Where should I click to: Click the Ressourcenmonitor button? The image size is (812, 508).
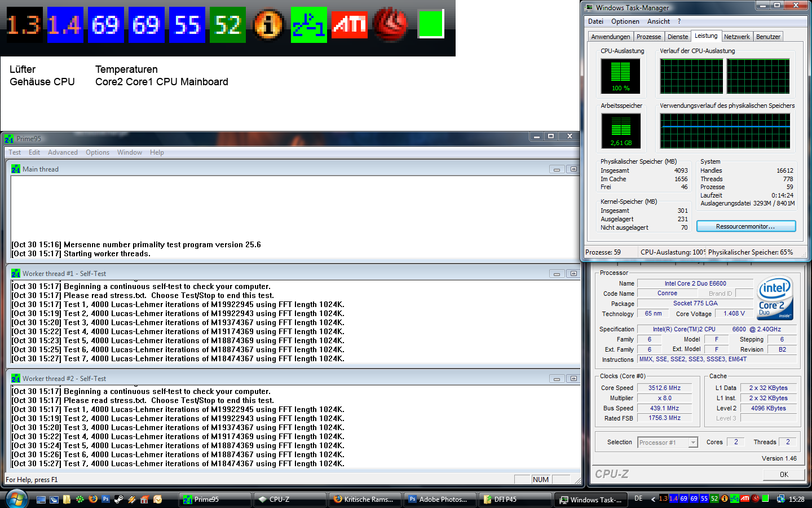pyautogui.click(x=746, y=226)
